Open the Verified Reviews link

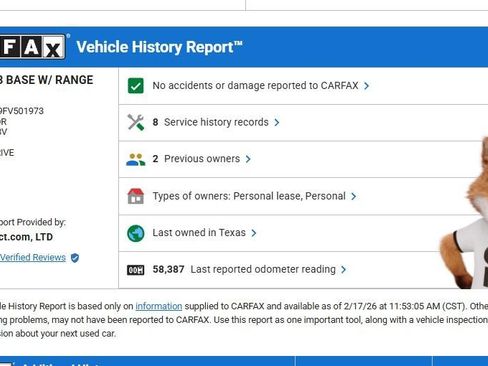coord(33,257)
